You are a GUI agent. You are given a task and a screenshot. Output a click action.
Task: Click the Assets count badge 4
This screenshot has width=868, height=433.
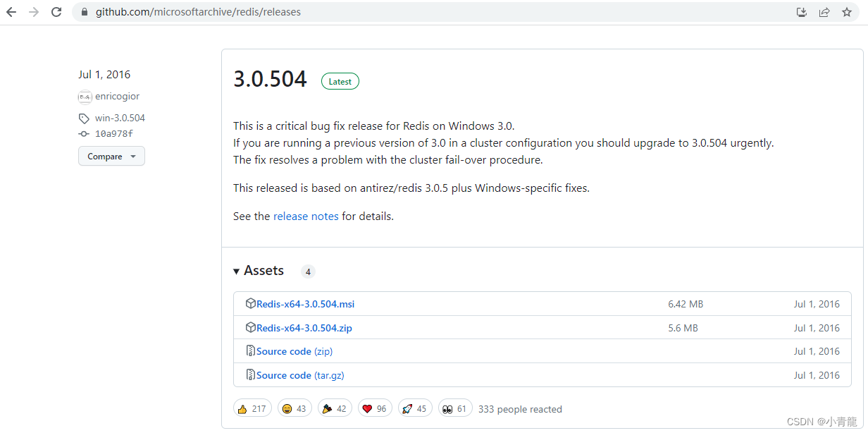[x=308, y=272]
